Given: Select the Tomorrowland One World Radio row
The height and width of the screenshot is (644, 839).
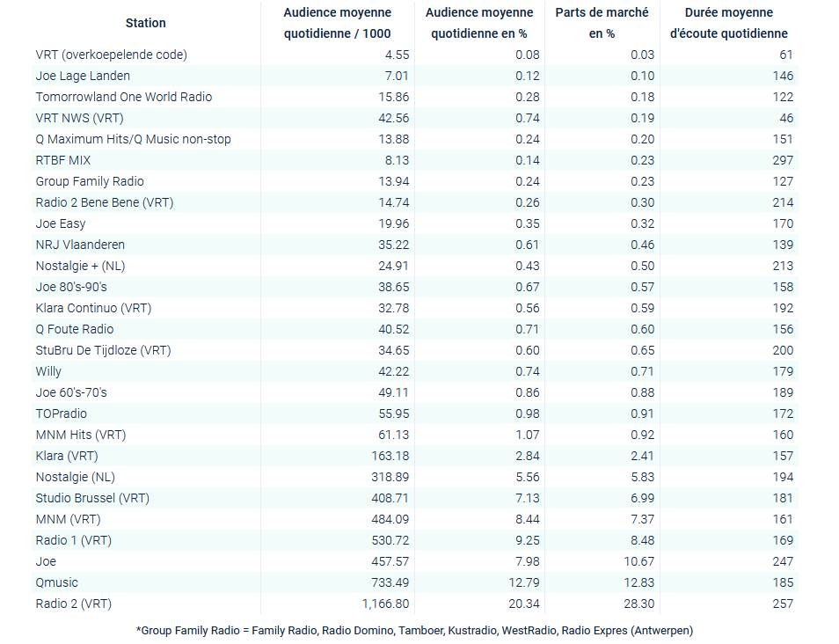Looking at the screenshot, I should click(123, 97).
